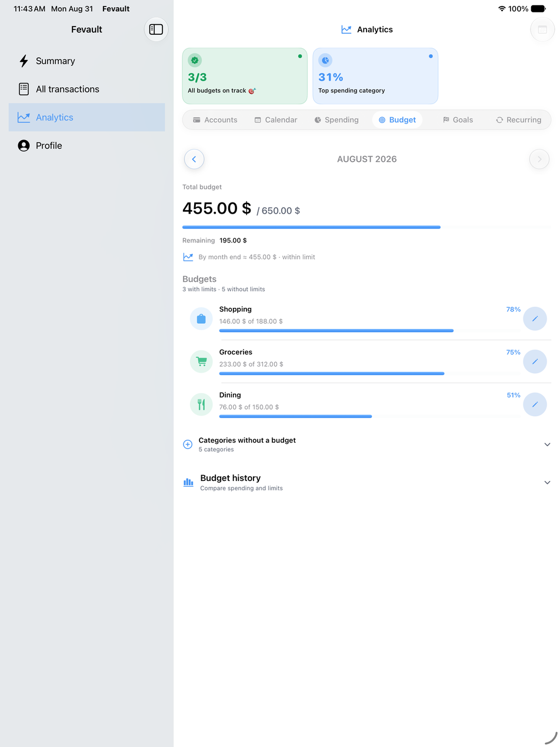Click the Groceries cart icon
This screenshot has width=560, height=747.
click(x=201, y=362)
